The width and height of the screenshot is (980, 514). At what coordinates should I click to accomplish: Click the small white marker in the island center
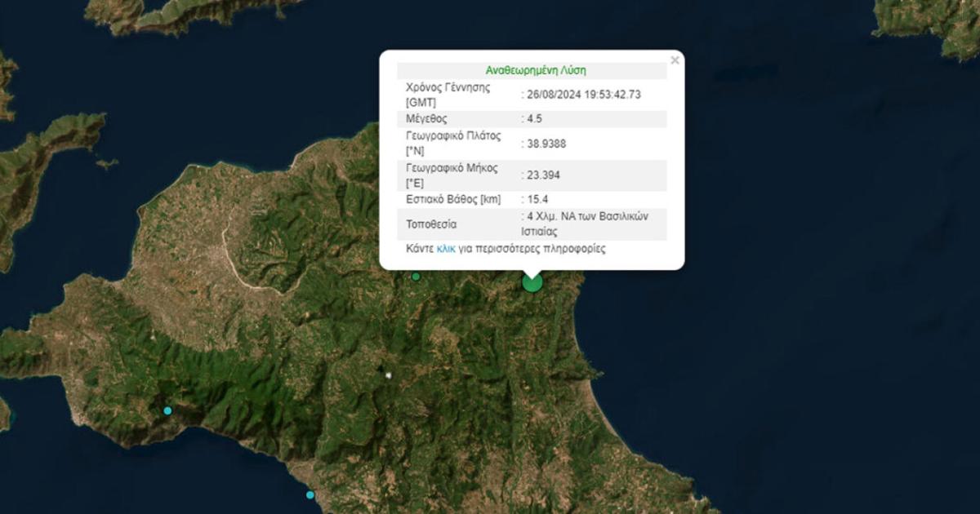[389, 375]
